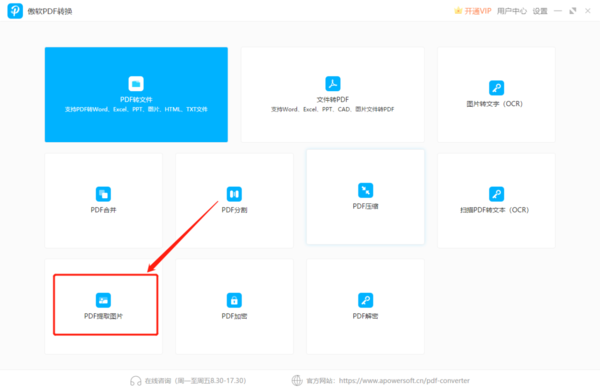Visit the apowersoft.cn pdf-converter website link
The width and height of the screenshot is (600, 391).
(x=404, y=381)
